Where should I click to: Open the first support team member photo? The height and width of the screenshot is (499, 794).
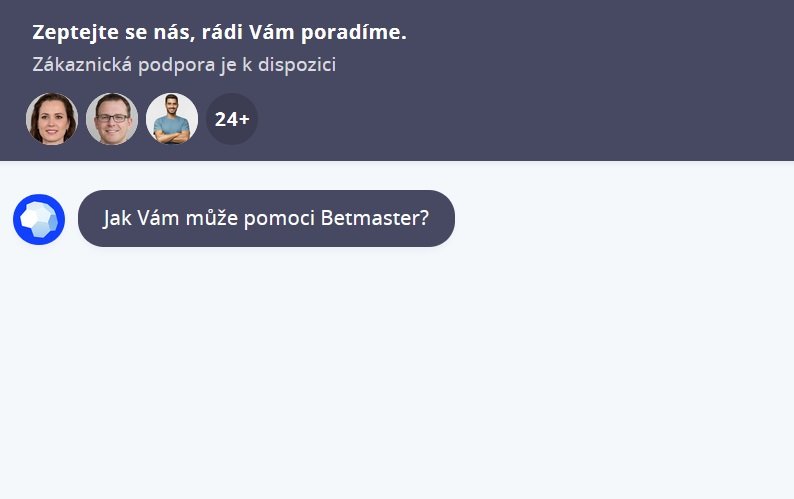point(52,119)
